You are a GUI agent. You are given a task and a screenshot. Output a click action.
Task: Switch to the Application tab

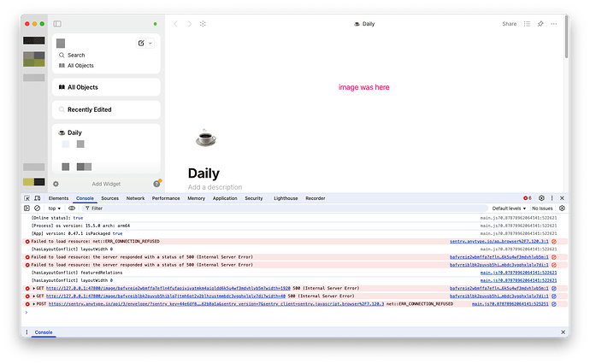click(225, 198)
